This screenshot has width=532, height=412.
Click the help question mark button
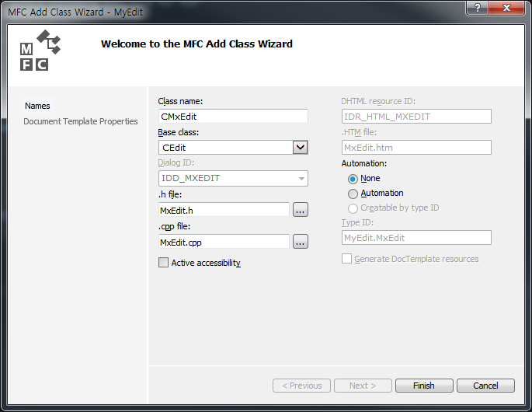(478, 8)
